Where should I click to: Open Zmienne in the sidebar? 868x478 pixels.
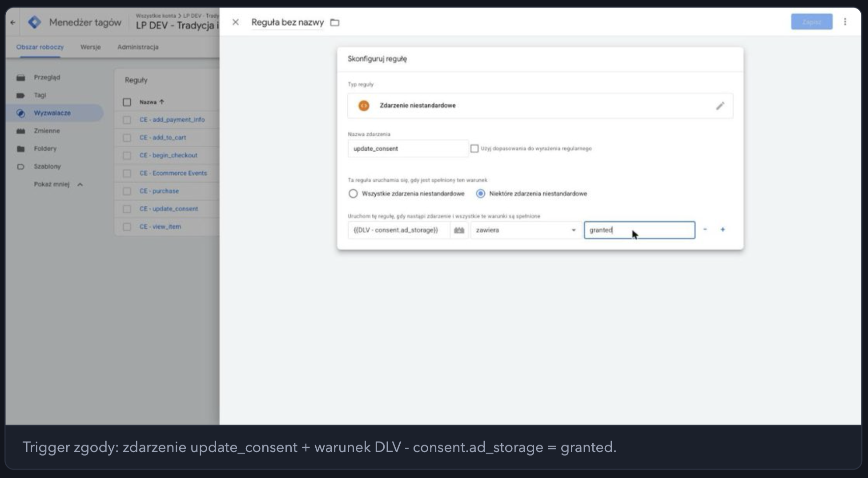point(47,131)
